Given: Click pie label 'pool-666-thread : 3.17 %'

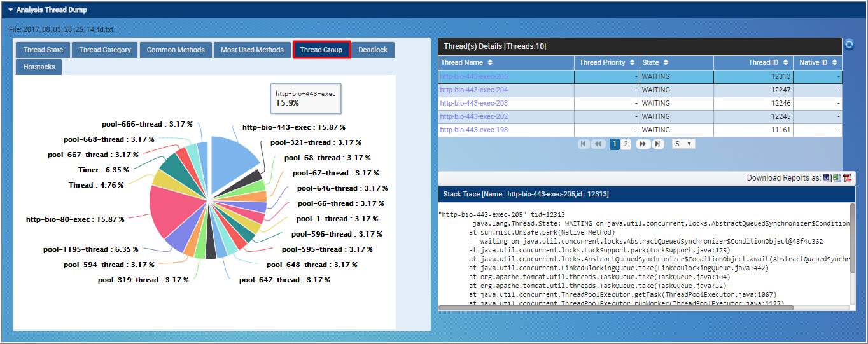Looking at the screenshot, I should pos(147,124).
